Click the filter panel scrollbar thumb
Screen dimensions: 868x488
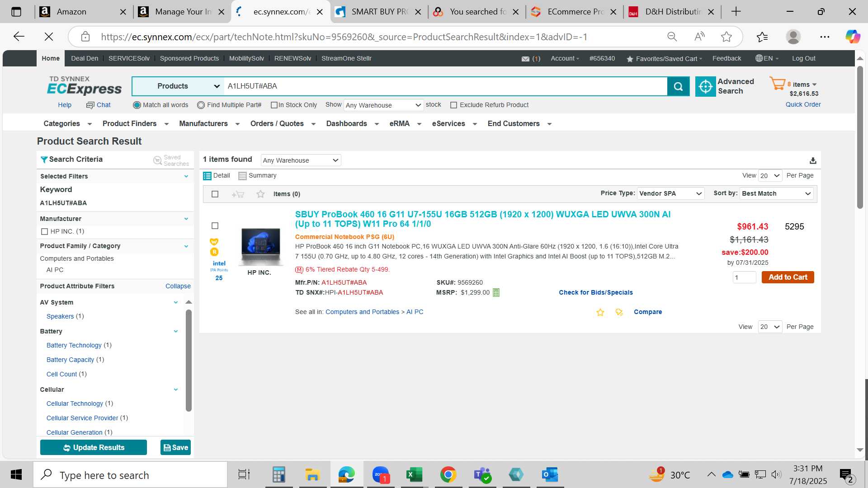click(189, 360)
